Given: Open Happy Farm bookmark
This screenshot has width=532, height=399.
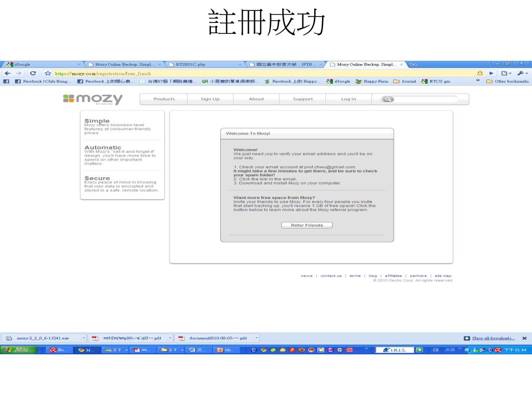Looking at the screenshot, I should point(372,82).
